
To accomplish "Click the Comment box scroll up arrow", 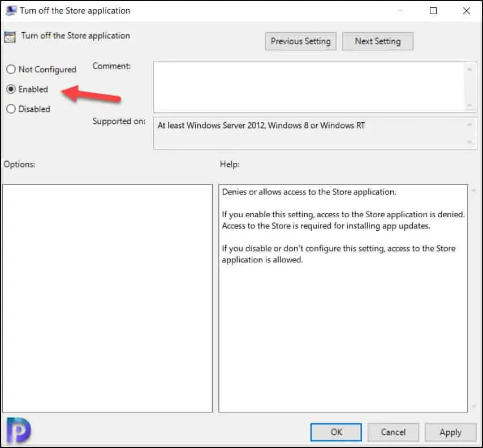I will click(470, 70).
